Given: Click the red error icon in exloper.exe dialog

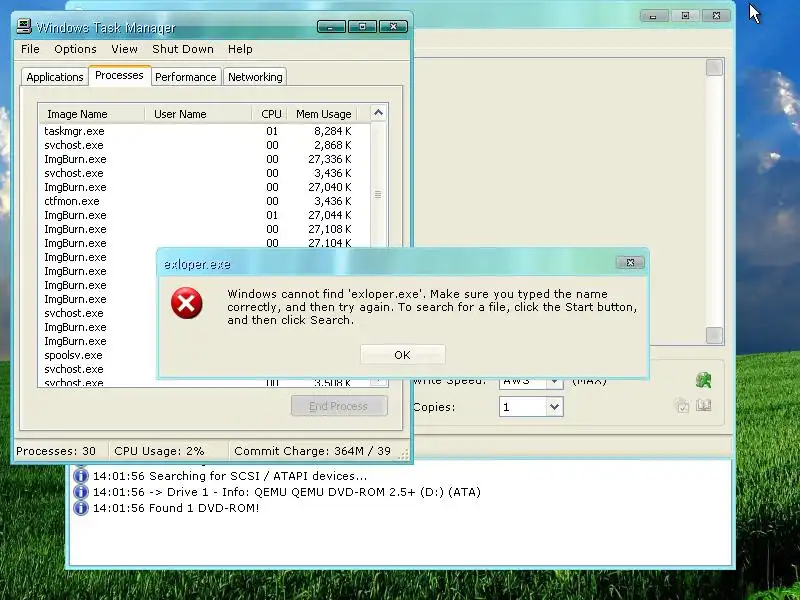Looking at the screenshot, I should coord(186,303).
